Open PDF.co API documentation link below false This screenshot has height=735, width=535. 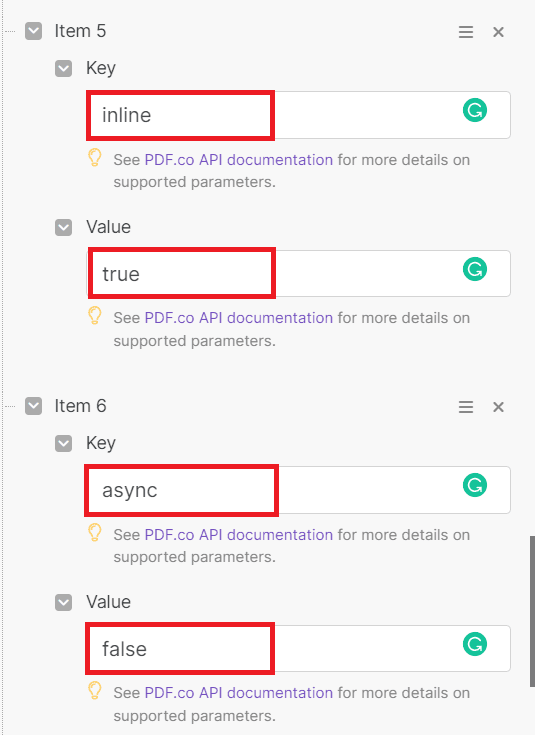239,693
